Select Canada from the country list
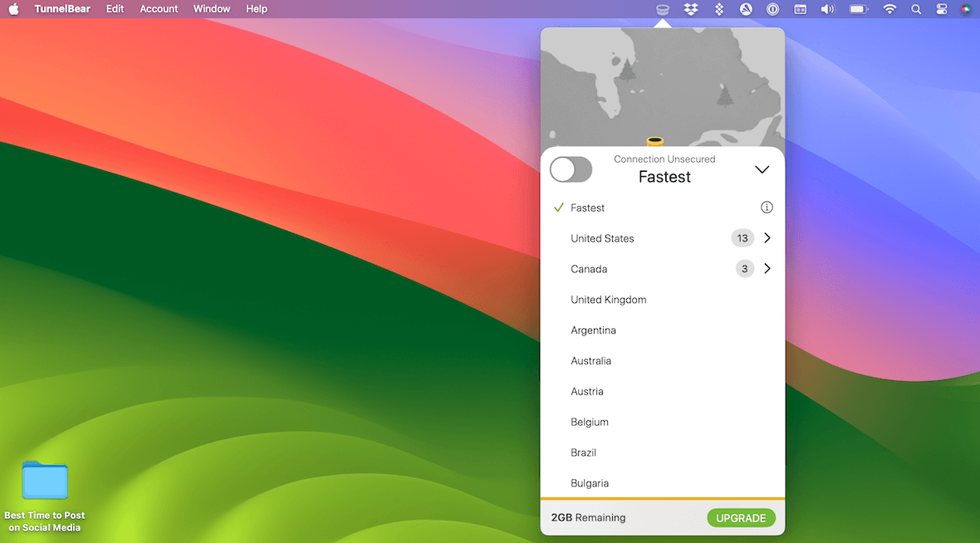 [663, 269]
